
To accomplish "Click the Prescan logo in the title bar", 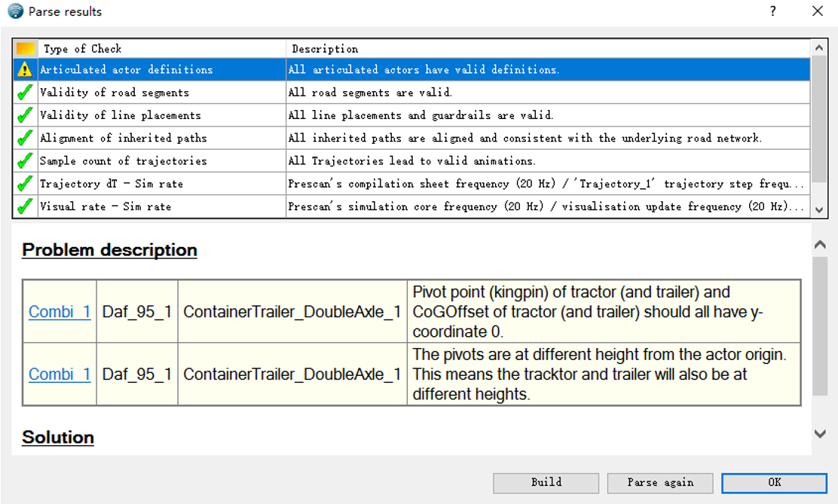I will pyautogui.click(x=15, y=11).
